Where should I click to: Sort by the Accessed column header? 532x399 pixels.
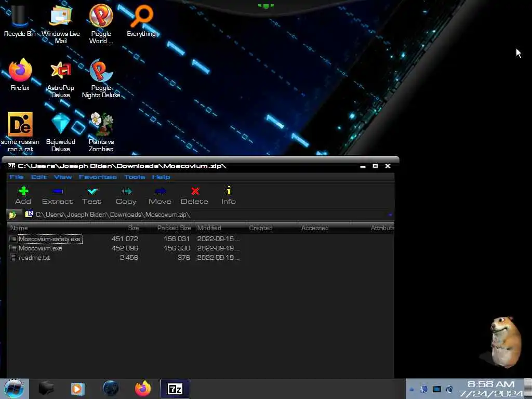pos(324,228)
